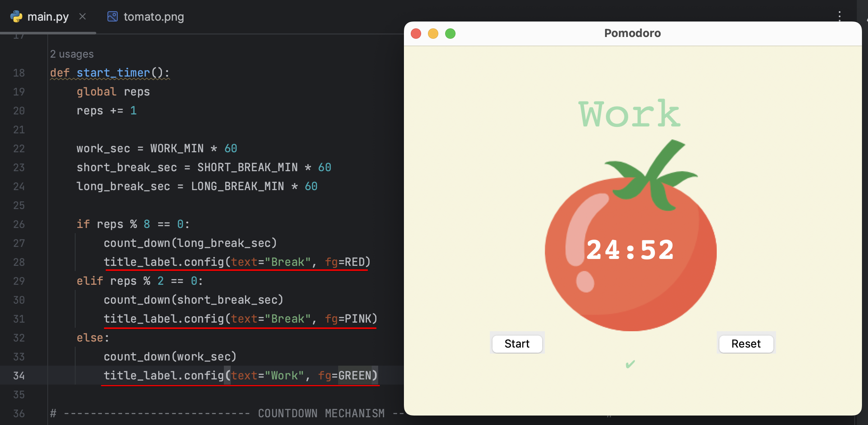
Task: Minimize the Pomodoro window
Action: coord(433,34)
